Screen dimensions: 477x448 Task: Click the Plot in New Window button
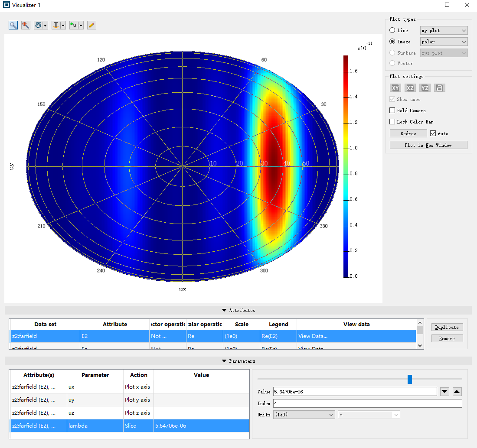tap(428, 145)
